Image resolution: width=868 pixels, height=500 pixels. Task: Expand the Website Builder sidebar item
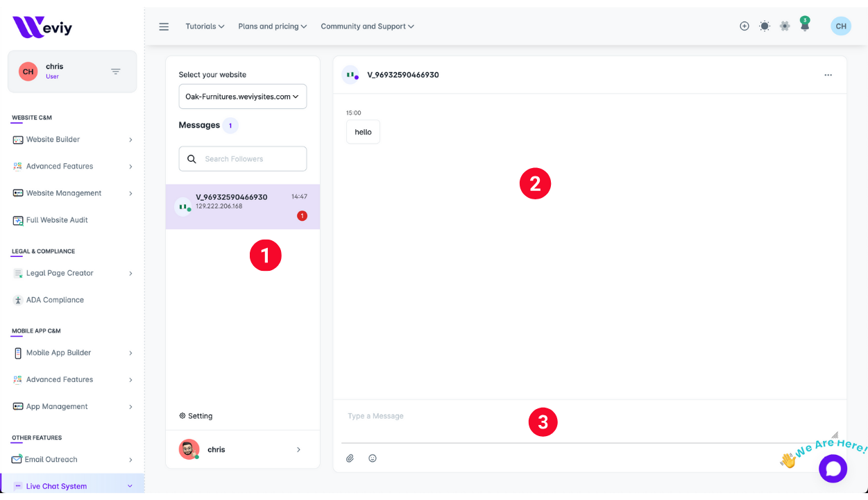click(x=72, y=140)
